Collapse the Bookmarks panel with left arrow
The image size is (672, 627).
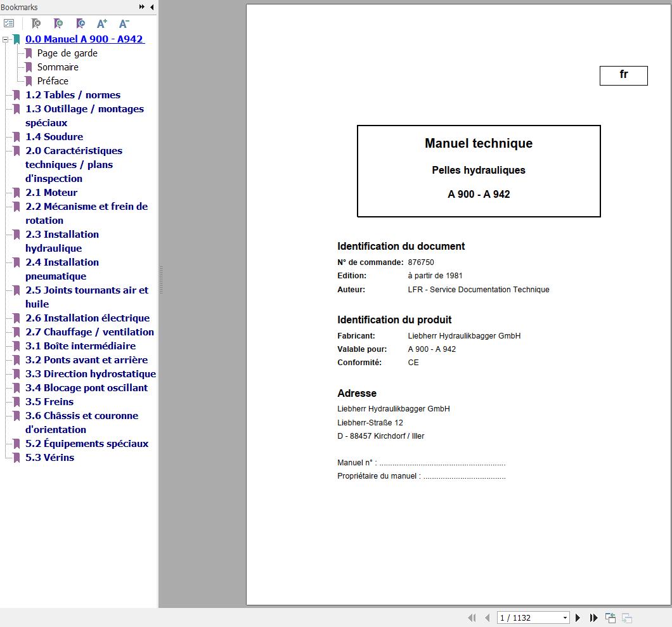pos(152,7)
